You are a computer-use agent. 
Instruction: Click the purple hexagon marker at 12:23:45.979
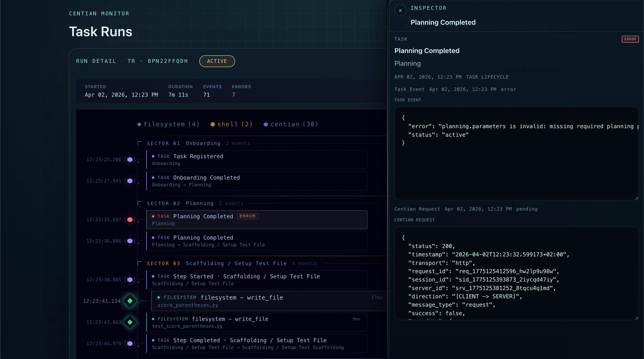pos(130,343)
